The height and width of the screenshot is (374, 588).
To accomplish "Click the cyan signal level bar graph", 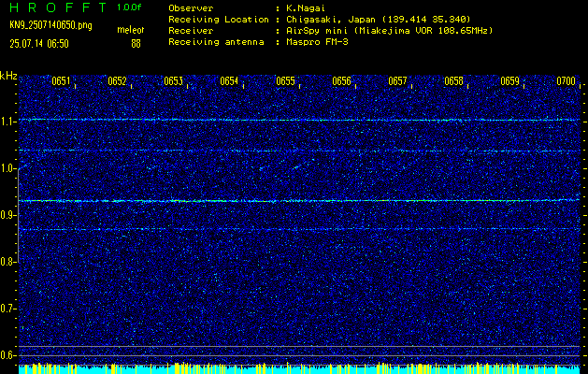I will pos(299,368).
